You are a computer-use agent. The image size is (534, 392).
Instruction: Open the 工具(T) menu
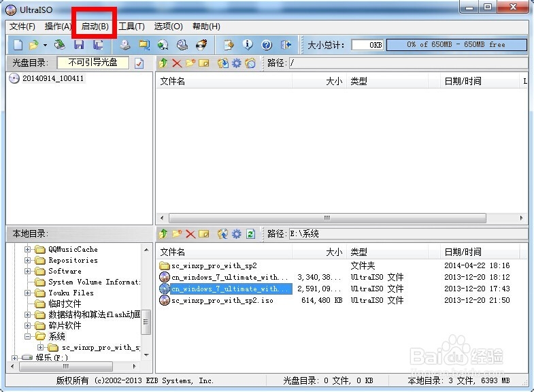(x=131, y=27)
